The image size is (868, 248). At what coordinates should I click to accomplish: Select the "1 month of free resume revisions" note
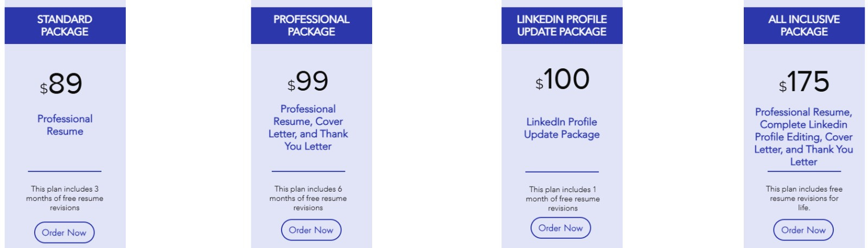click(563, 199)
